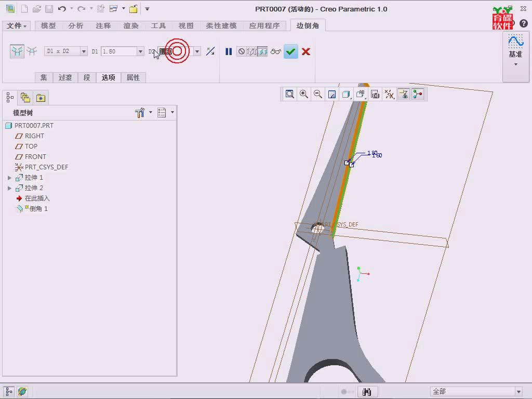This screenshot has height=399, width=532.
Task: Click the Save disk icon
Action: tap(49, 9)
